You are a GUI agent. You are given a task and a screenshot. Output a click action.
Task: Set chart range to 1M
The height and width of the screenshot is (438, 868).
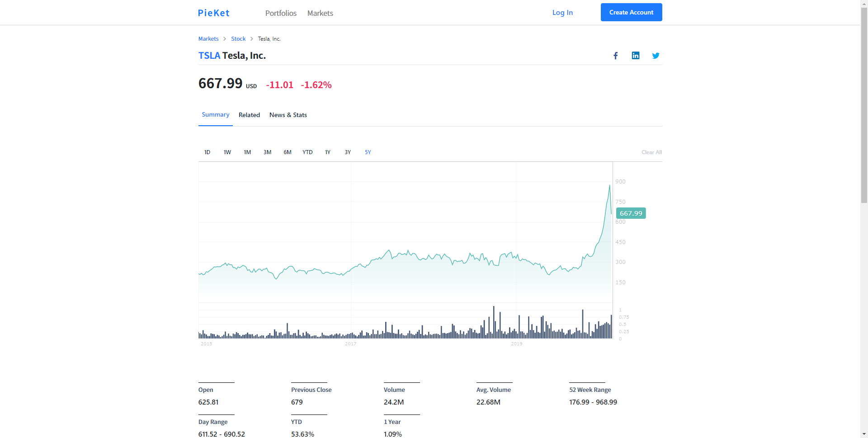[247, 152]
